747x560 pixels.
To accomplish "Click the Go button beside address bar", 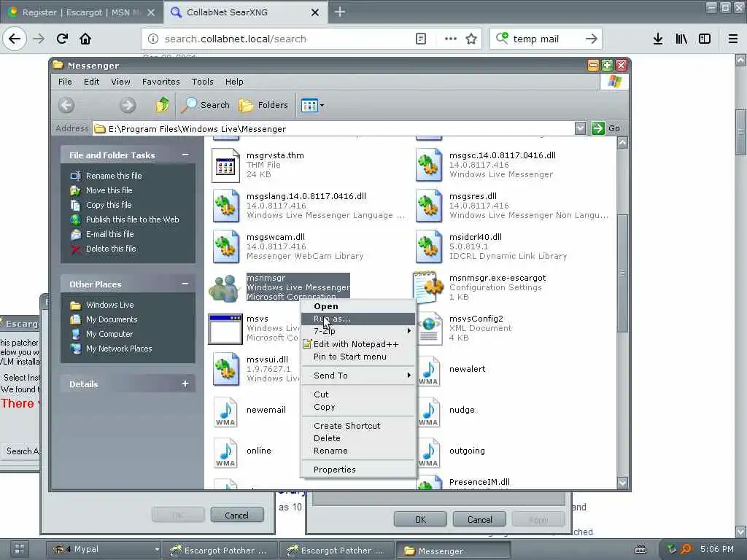I will pos(605,128).
